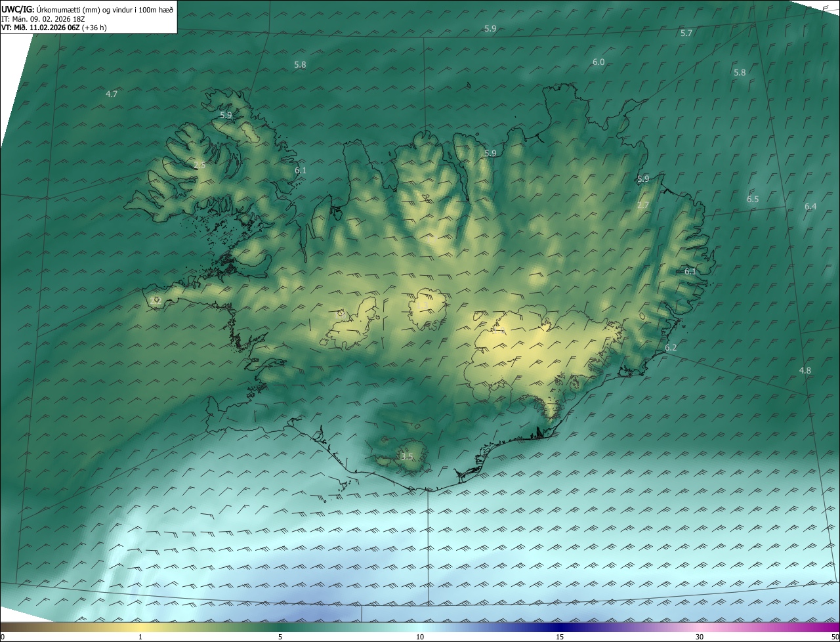Click the dark navy colour band near value 15
This screenshot has height=642, width=840.
pyautogui.click(x=560, y=627)
